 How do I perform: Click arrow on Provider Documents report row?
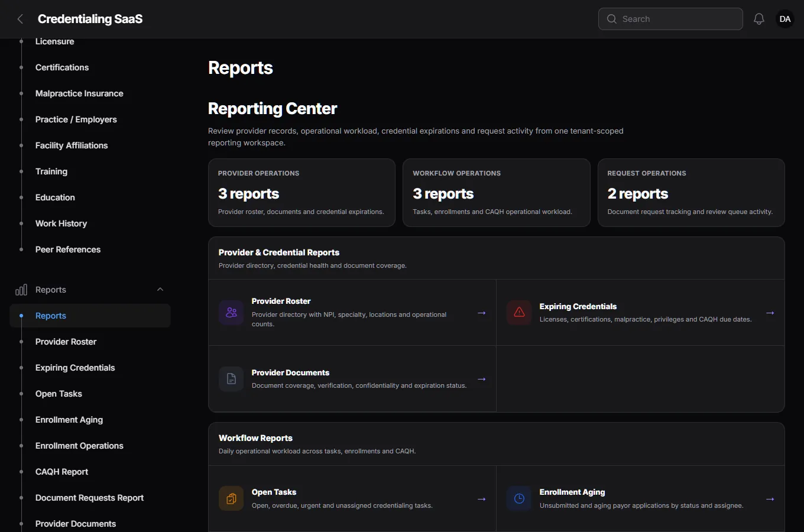(482, 379)
